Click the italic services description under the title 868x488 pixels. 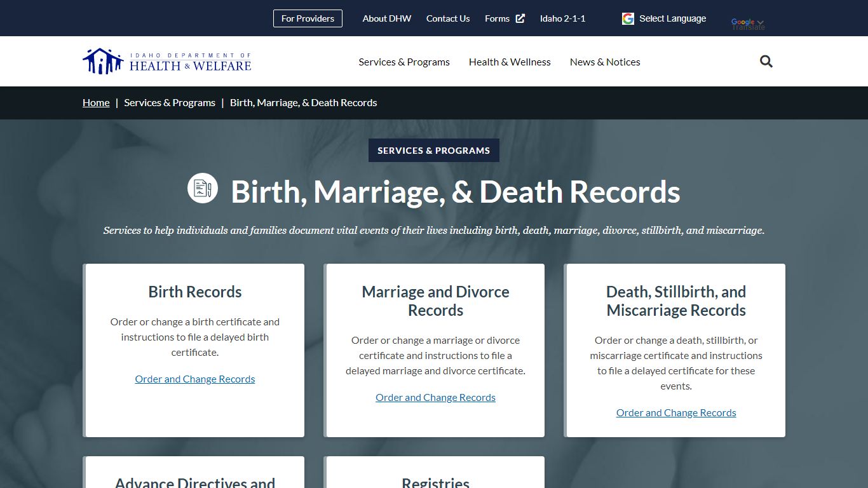click(x=434, y=230)
